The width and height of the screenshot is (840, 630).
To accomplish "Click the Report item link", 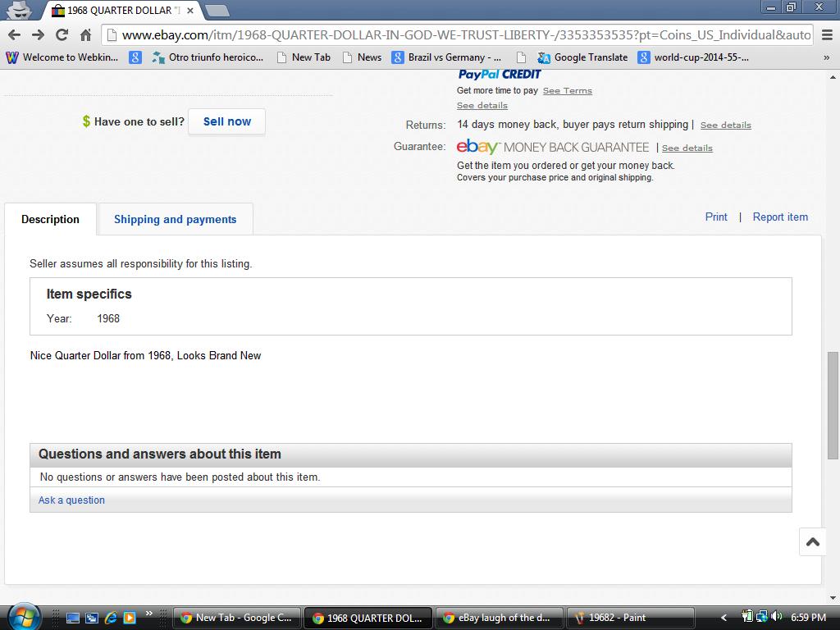I will click(780, 217).
